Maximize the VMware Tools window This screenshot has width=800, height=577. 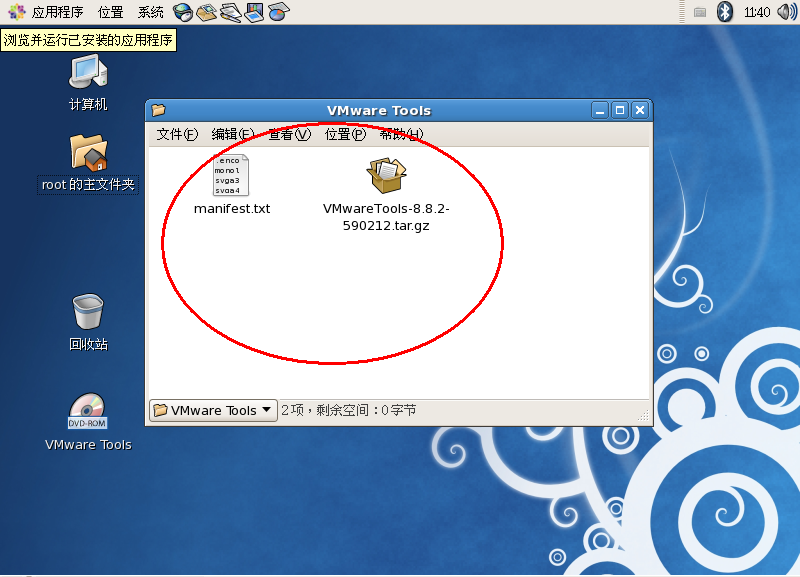pos(620,110)
